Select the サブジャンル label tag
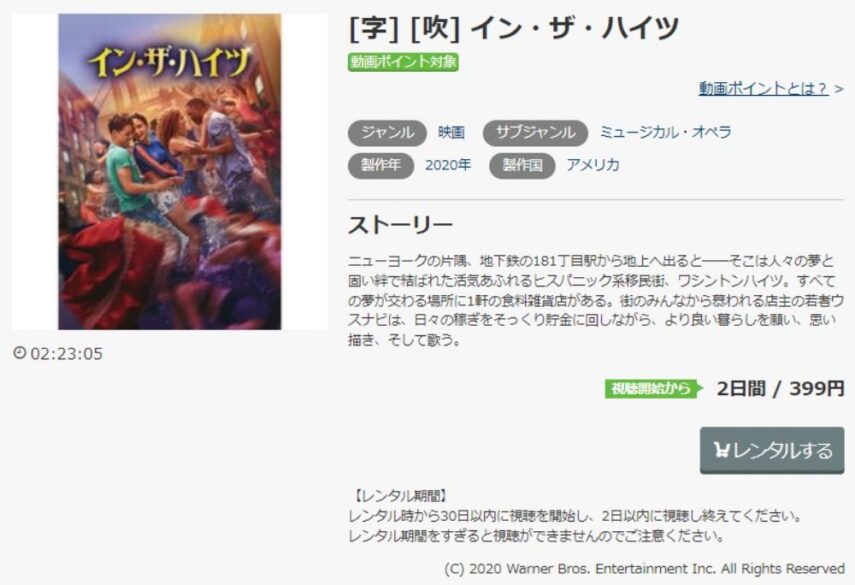The width and height of the screenshot is (855, 585). pyautogui.click(x=535, y=132)
